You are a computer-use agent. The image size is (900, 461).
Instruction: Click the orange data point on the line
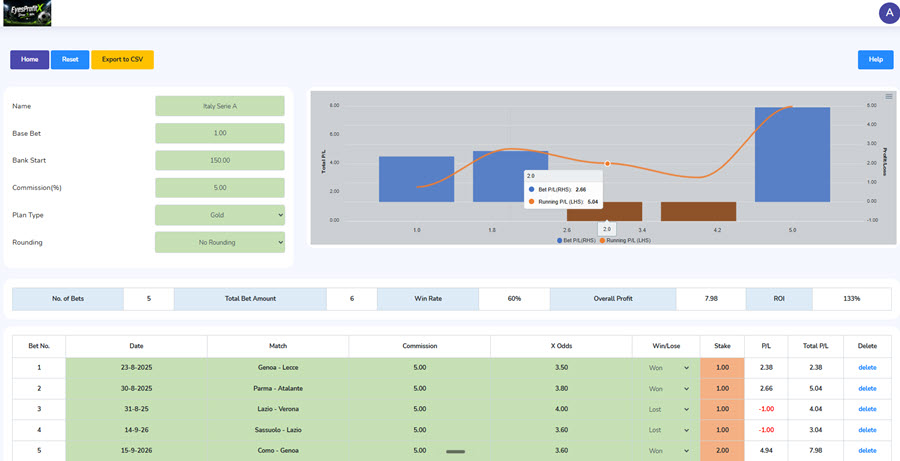(607, 164)
